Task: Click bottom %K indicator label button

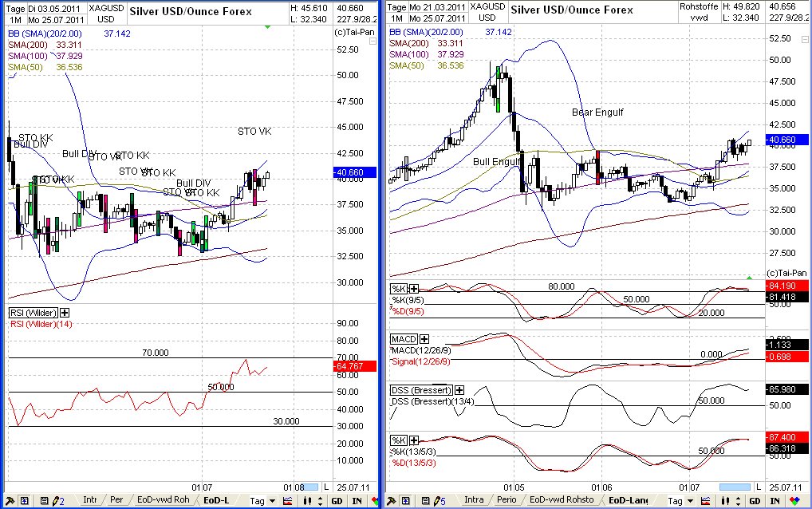Action: 398,440
